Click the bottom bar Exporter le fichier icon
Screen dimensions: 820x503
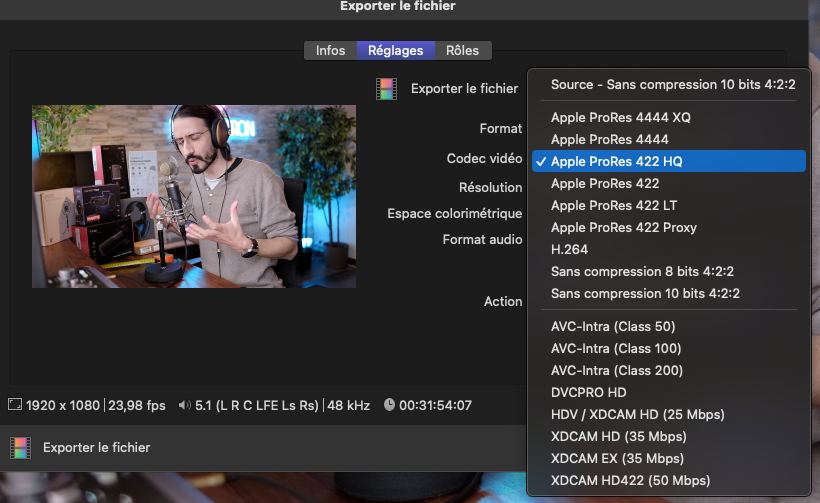coord(20,448)
